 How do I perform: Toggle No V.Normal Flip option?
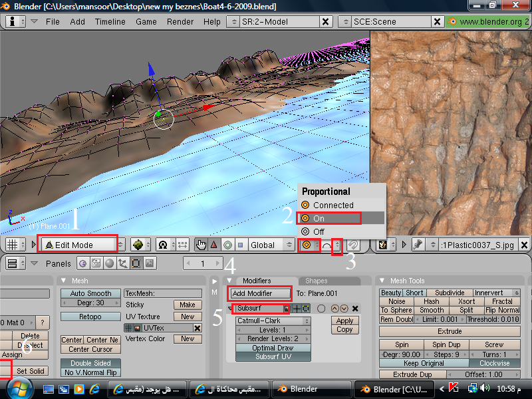tap(90, 372)
